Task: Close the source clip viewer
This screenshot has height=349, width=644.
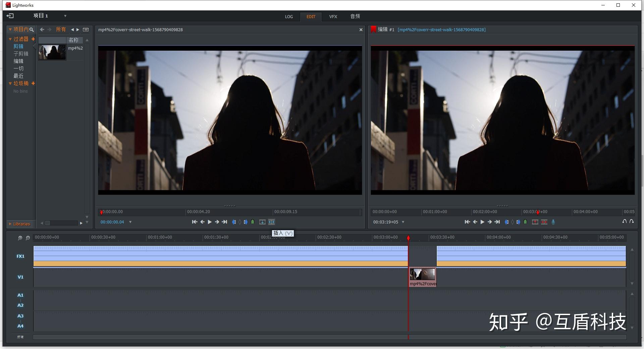Action: pos(361,30)
